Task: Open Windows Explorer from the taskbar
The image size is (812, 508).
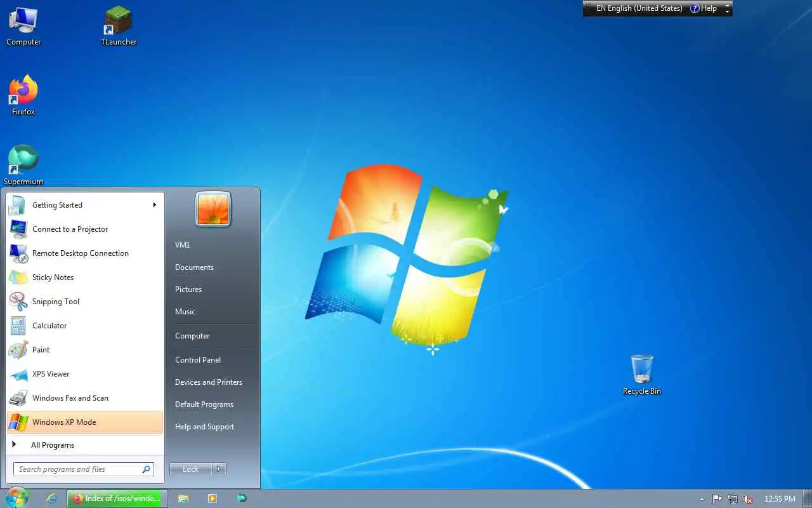Action: [183, 498]
